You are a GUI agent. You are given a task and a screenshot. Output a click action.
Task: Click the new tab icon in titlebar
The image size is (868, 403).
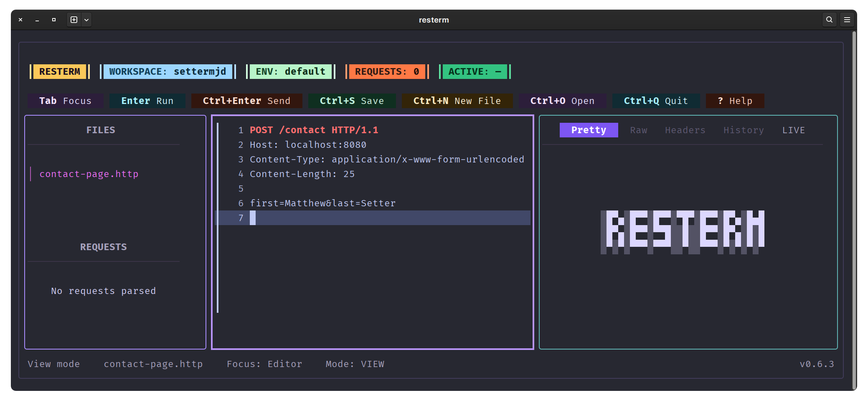[x=74, y=20]
